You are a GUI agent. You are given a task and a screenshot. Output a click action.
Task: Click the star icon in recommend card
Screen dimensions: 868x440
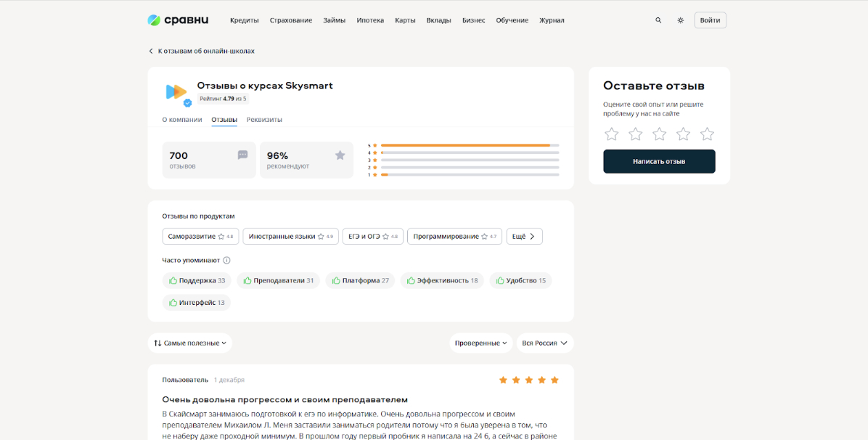[x=340, y=155]
